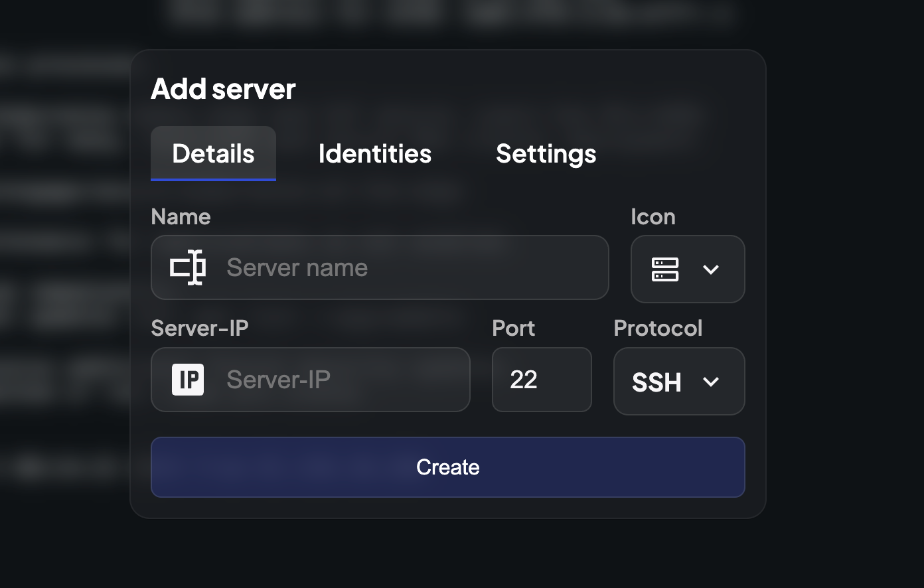Click the Port field showing 22
The height and width of the screenshot is (588, 924).
[x=542, y=380]
